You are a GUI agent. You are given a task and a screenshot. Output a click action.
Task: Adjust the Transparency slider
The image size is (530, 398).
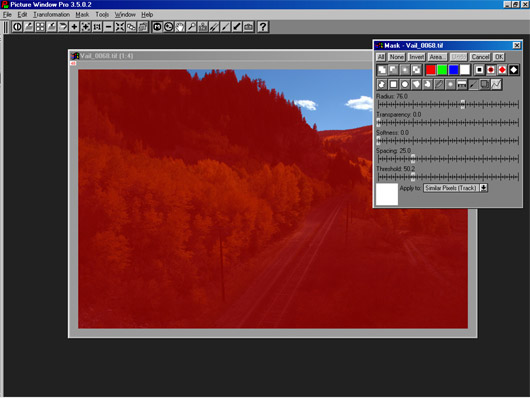point(448,122)
